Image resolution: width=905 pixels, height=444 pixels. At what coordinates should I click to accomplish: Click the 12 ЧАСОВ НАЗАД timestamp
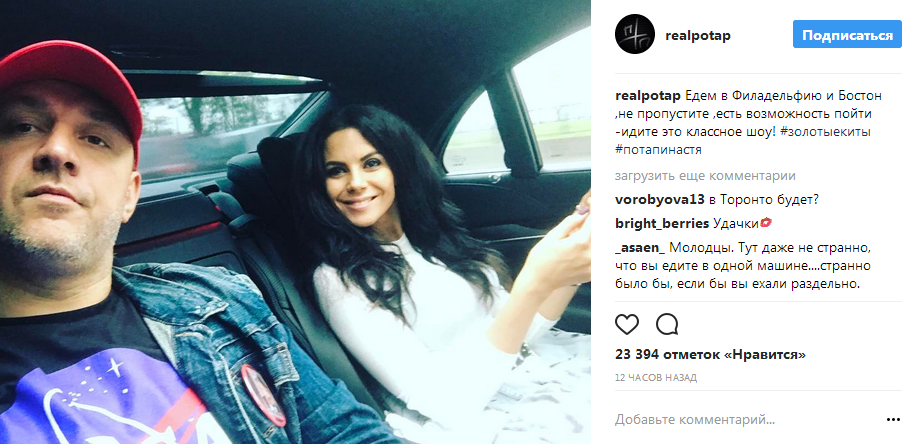[x=656, y=378]
